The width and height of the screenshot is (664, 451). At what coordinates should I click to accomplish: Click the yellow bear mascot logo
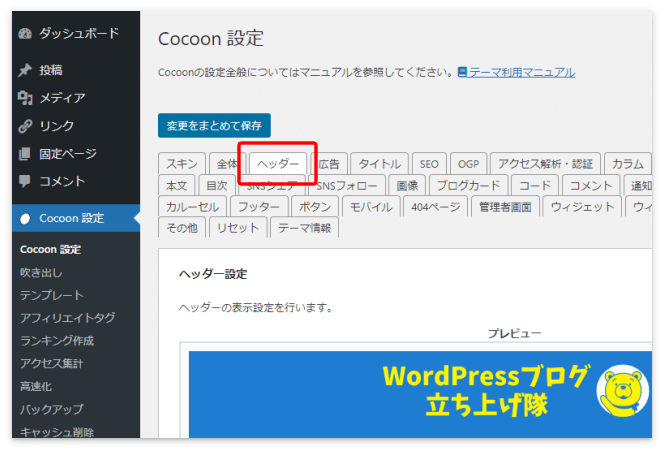point(622,391)
